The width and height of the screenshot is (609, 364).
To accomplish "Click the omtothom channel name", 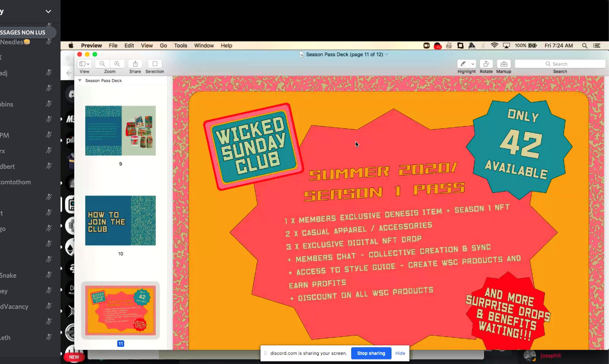I will point(15,182).
